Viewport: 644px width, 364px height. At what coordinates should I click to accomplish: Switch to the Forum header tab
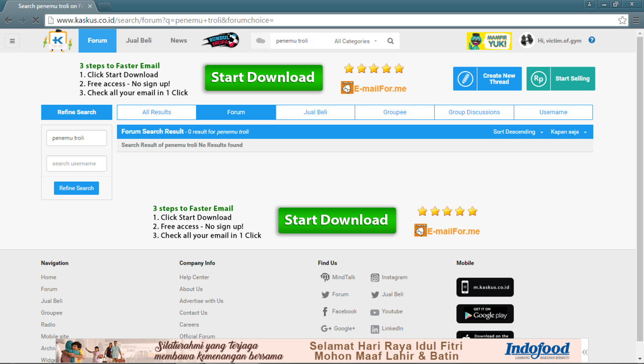click(x=97, y=41)
